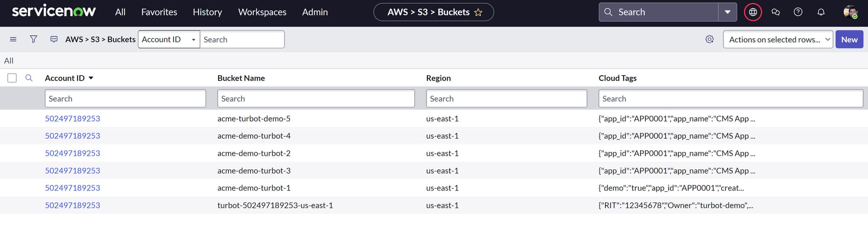
Task: Click the Region column header
Action: tap(438, 78)
